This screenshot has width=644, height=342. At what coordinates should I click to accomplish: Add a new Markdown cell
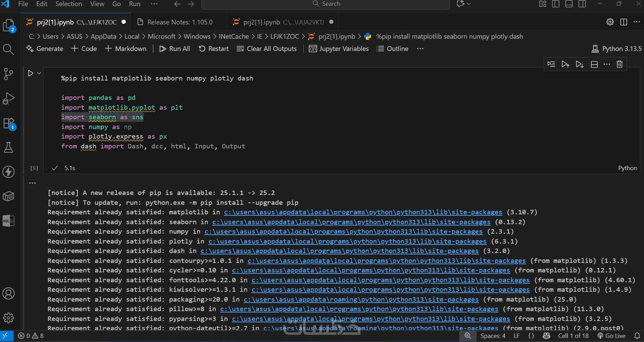[126, 49]
